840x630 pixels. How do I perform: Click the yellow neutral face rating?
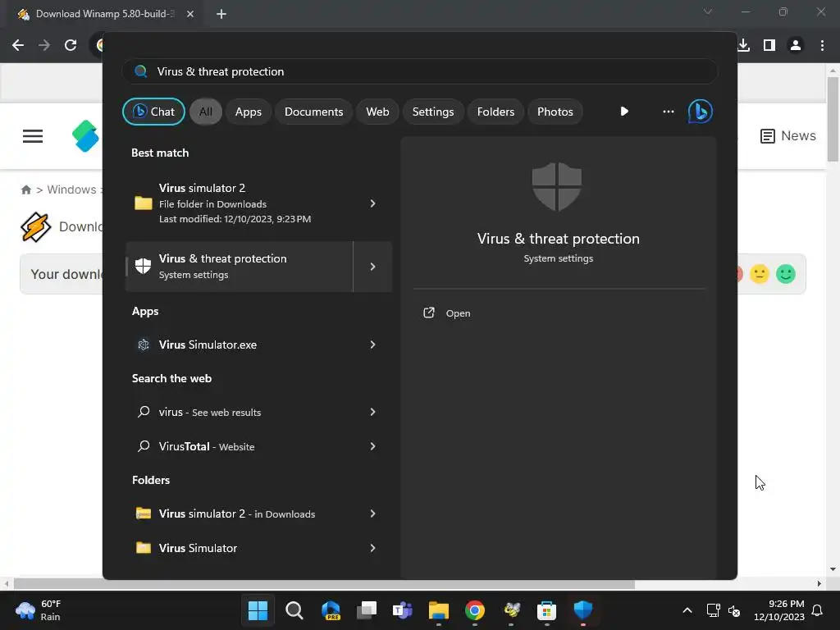pyautogui.click(x=759, y=274)
